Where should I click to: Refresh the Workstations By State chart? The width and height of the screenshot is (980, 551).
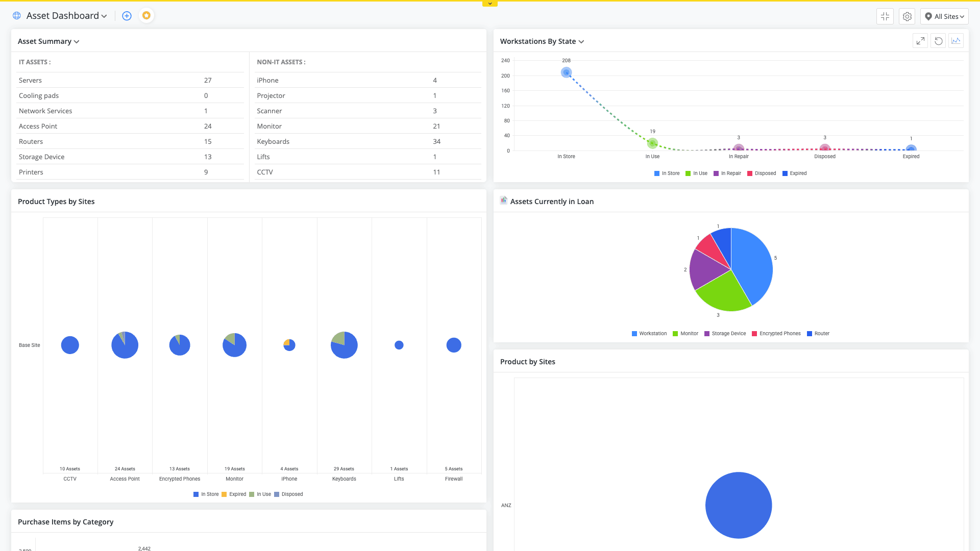point(938,40)
